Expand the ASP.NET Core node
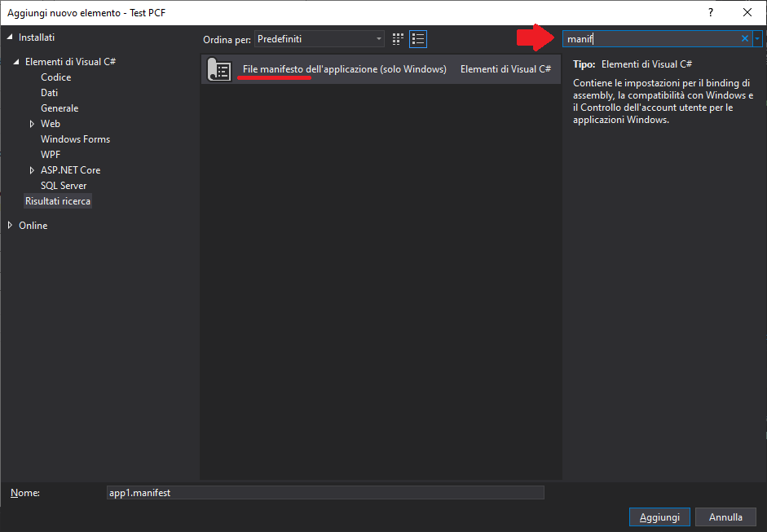 click(x=33, y=170)
